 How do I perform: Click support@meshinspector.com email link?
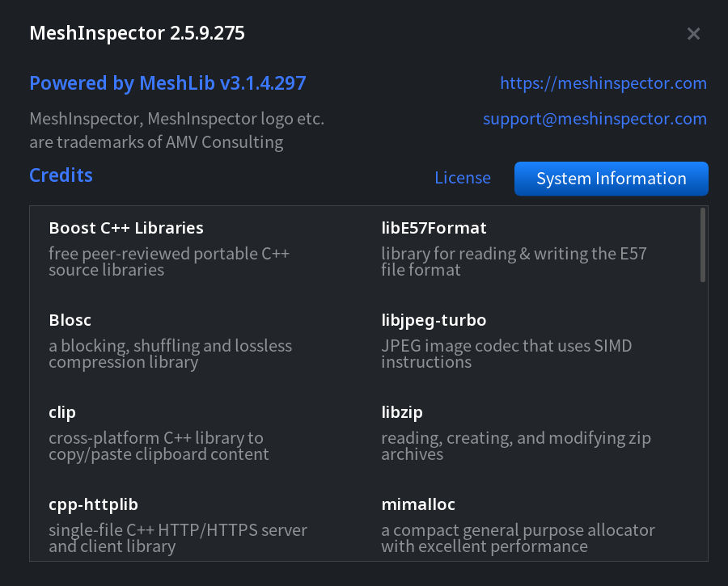coord(595,119)
